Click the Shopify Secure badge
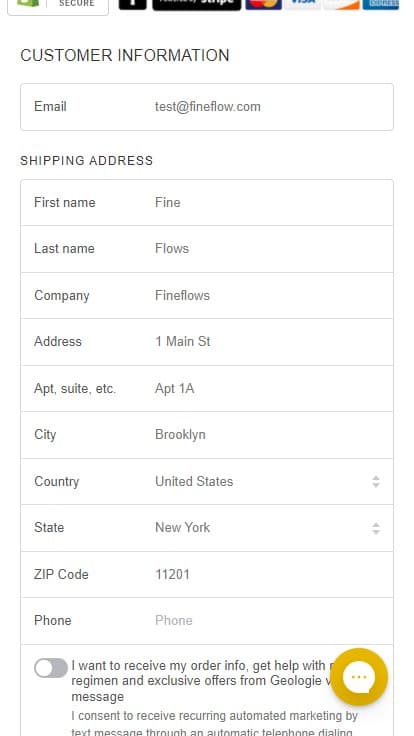414x736 pixels. (x=58, y=6)
